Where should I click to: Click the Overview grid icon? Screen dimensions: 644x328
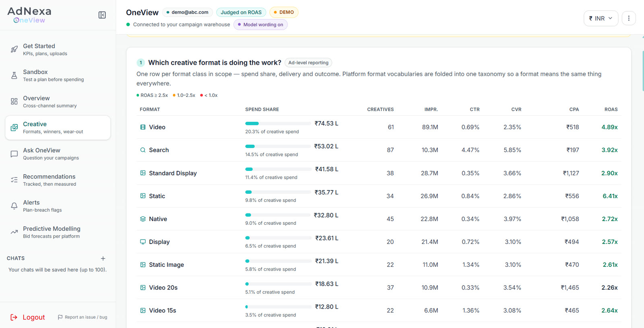(14, 102)
